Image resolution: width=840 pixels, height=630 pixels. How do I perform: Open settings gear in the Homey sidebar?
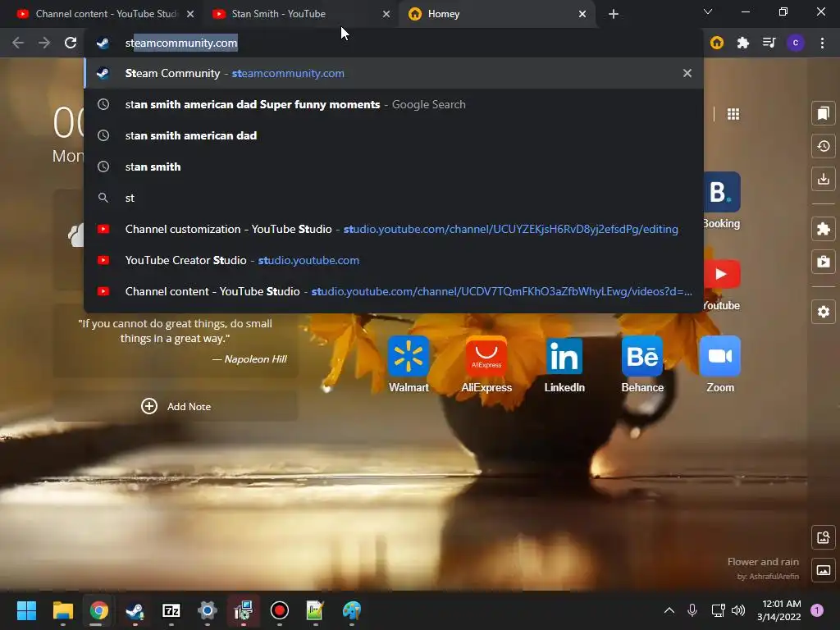point(824,312)
